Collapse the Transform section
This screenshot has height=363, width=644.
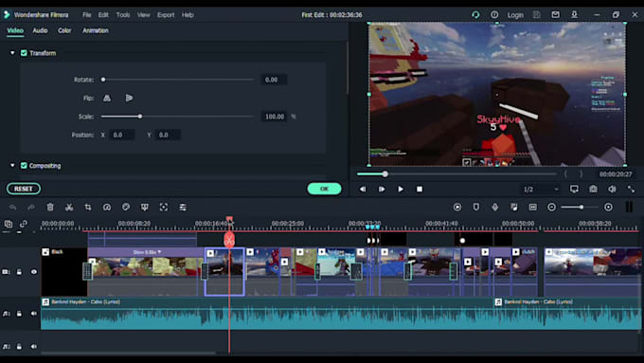click(12, 53)
